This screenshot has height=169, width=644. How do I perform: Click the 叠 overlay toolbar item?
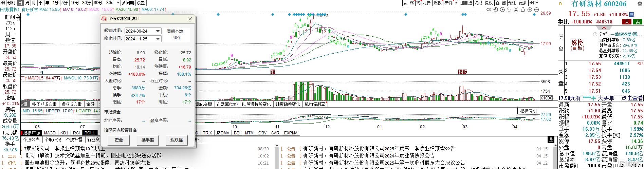point(497,3)
